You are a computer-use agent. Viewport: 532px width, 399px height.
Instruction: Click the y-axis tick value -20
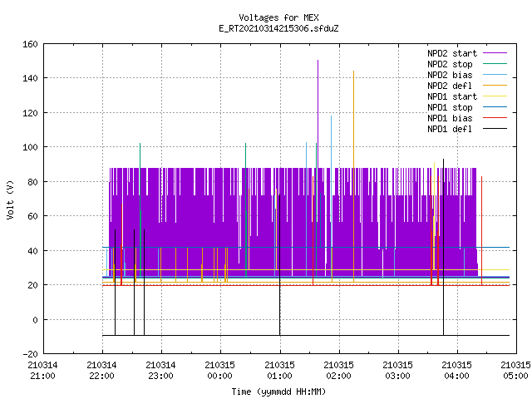(x=30, y=354)
